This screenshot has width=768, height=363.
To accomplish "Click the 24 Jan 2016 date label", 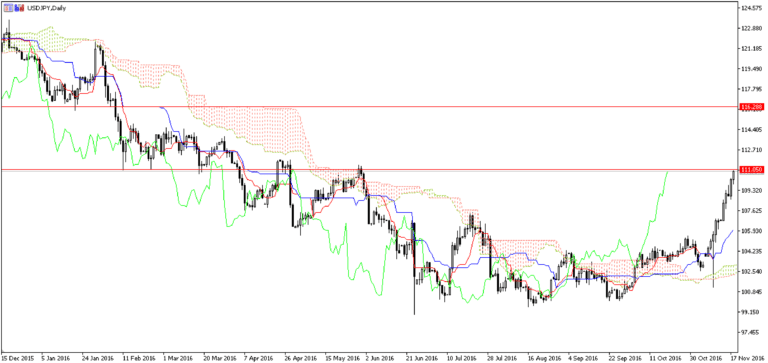I will click(97, 358).
